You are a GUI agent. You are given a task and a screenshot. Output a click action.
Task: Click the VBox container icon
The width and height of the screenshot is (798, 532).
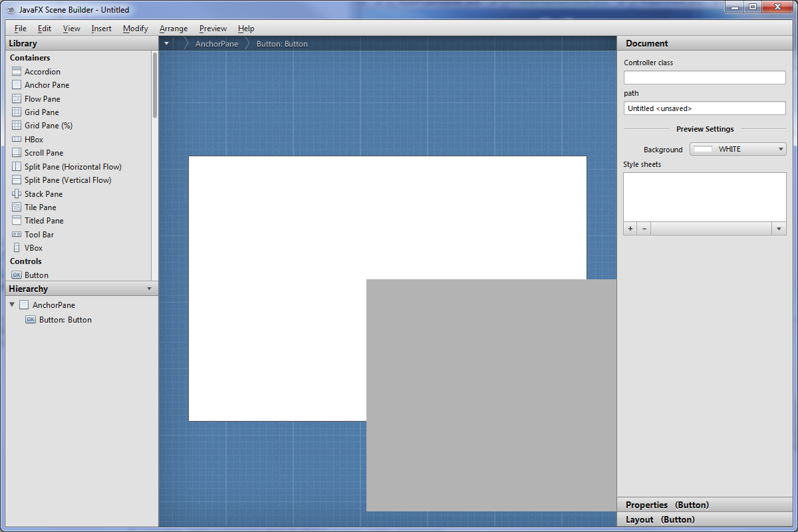pyautogui.click(x=17, y=247)
